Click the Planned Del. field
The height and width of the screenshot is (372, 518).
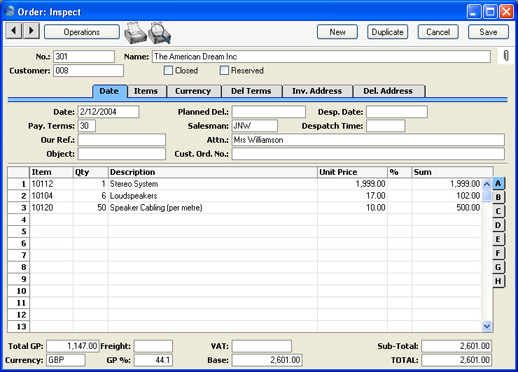point(269,112)
